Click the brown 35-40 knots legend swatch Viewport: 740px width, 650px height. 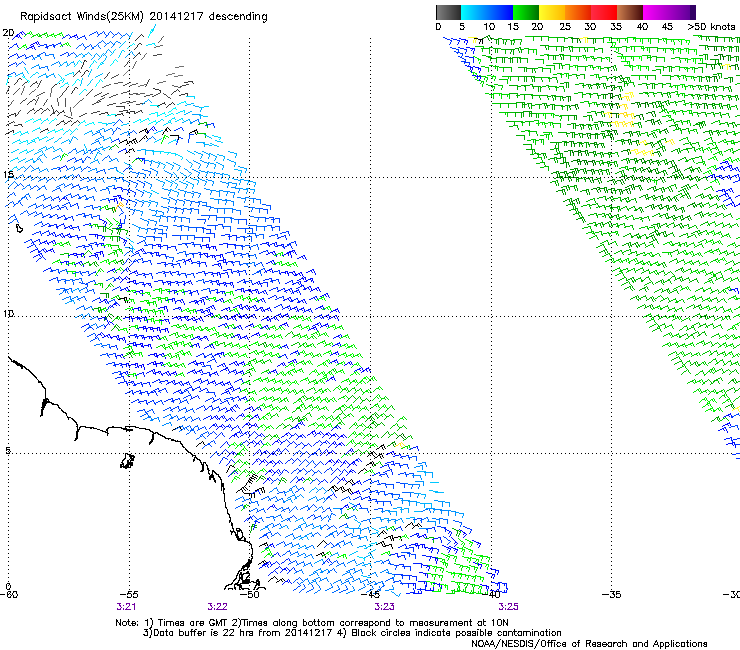(630, 12)
